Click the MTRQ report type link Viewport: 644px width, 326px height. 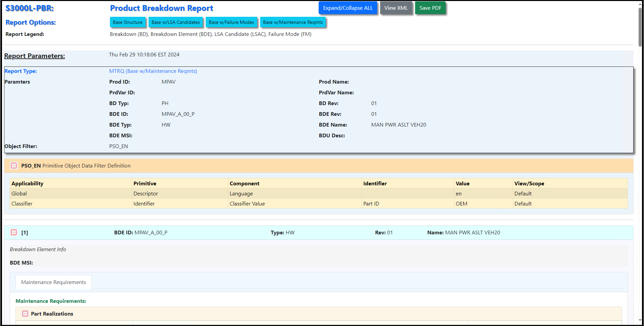(153, 71)
